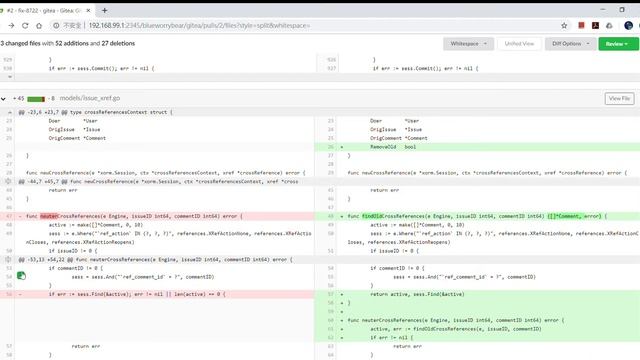This screenshot has height=360, width=640.
Task: View site security information icon
Action: pos(56,25)
